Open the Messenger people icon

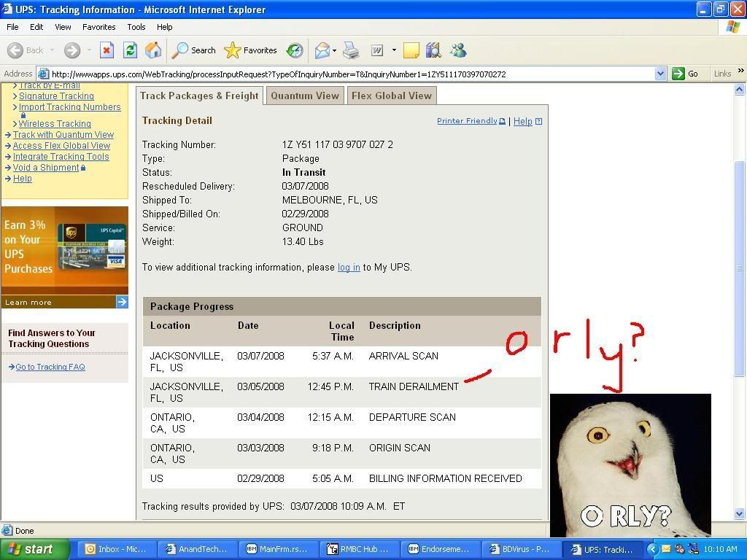click(458, 50)
